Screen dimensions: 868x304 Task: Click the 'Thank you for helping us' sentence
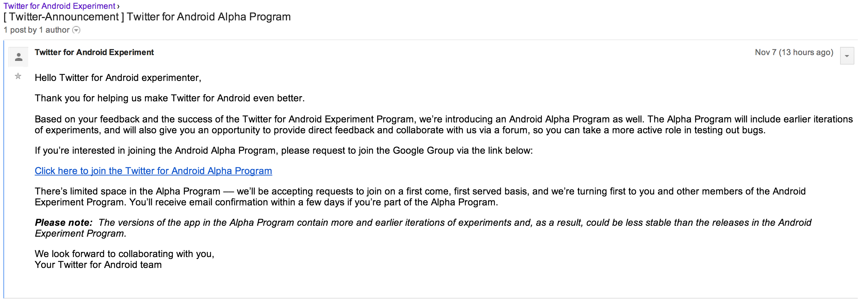point(170,98)
